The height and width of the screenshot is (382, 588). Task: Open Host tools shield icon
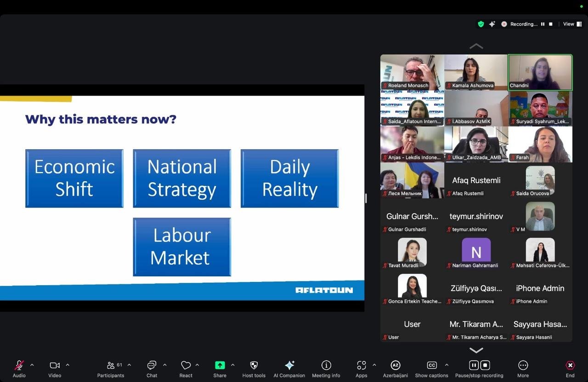click(x=254, y=365)
